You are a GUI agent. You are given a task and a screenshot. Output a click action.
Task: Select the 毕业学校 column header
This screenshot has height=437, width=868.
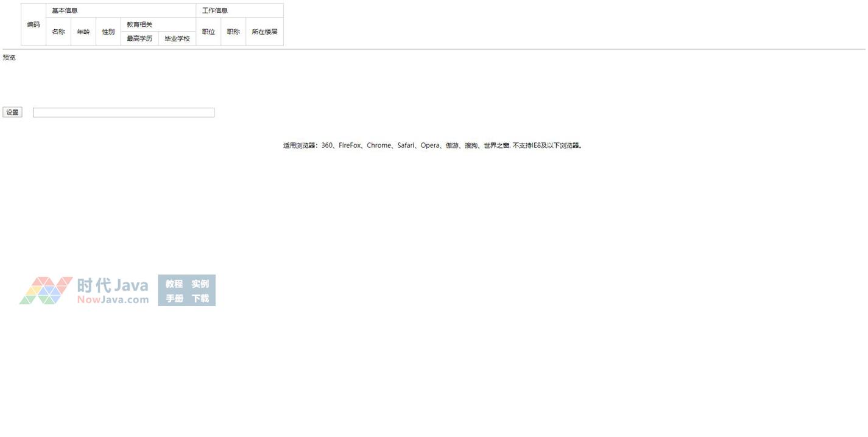tap(177, 38)
